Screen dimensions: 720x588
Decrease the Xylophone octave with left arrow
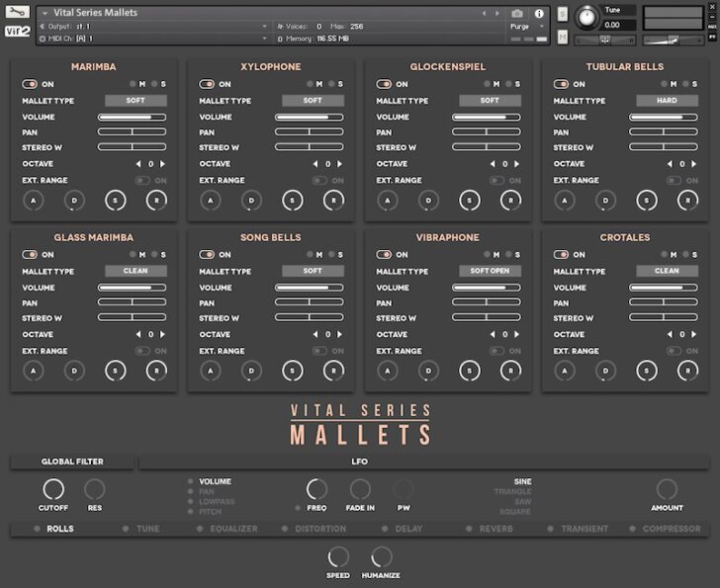pyautogui.click(x=315, y=164)
